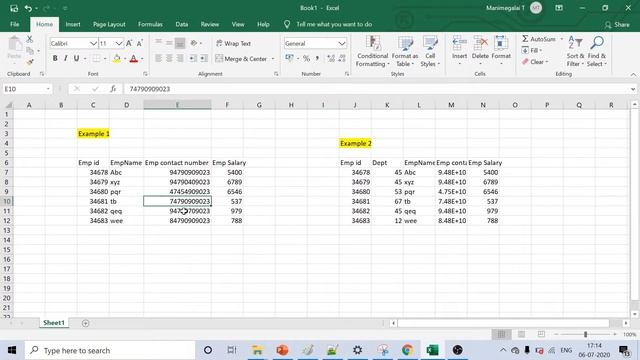Open the font size dropdown
The image size is (640, 360).
[118, 43]
